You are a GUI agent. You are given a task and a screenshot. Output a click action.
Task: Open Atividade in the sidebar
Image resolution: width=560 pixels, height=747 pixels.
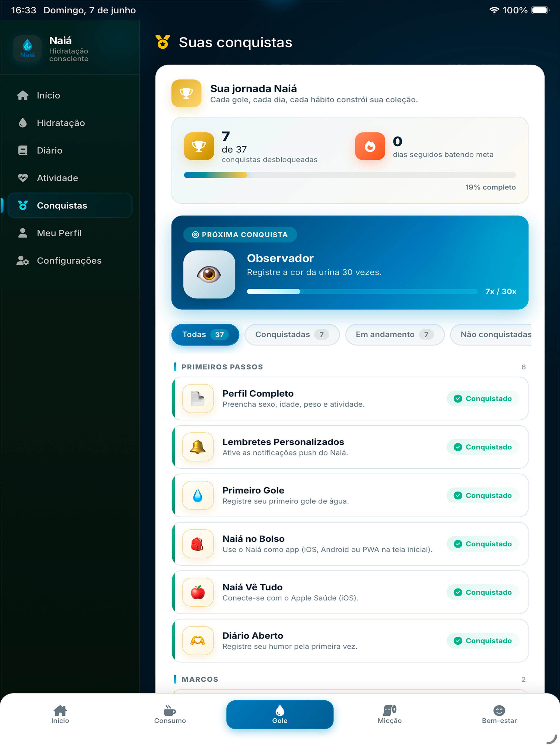coord(70,178)
